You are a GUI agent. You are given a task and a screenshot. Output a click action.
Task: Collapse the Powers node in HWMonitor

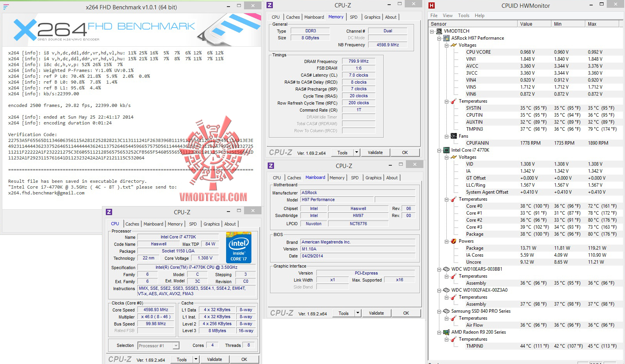pyautogui.click(x=446, y=241)
